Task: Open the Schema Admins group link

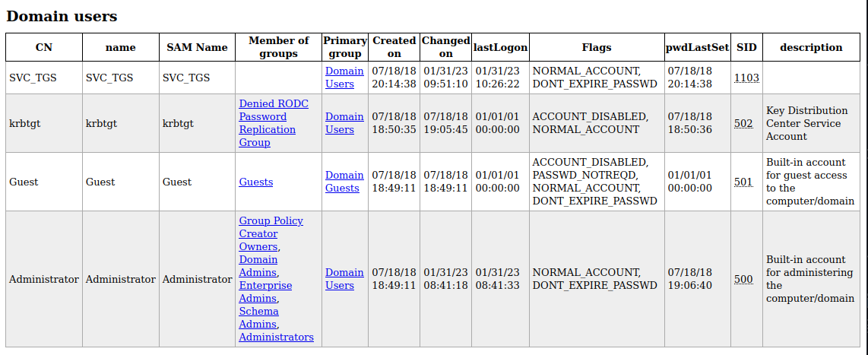Action: 258,317
